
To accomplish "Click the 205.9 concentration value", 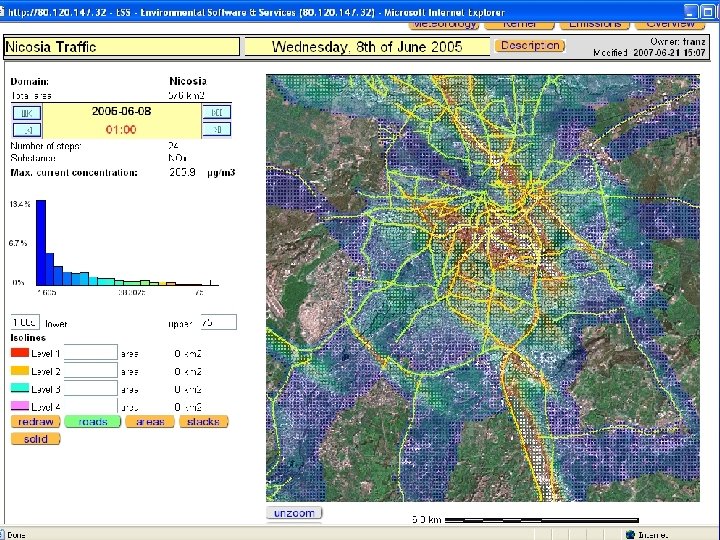I will tap(182, 172).
